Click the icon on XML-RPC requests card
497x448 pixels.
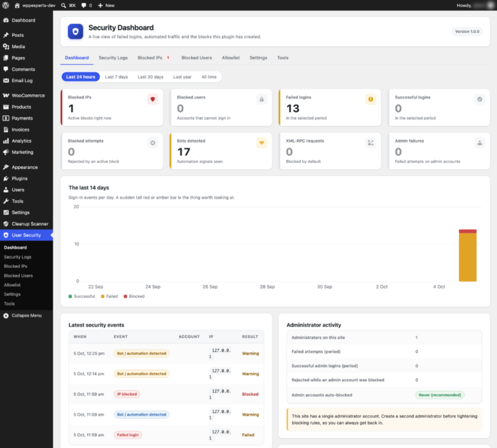tap(371, 142)
